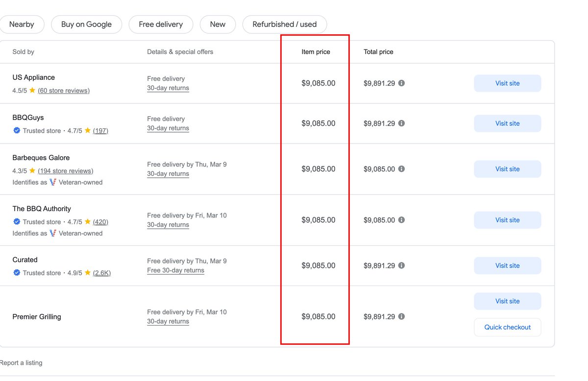This screenshot has height=381, width=588.
Task: Open The BBQ Authority 420 reviews
Action: pos(100,222)
